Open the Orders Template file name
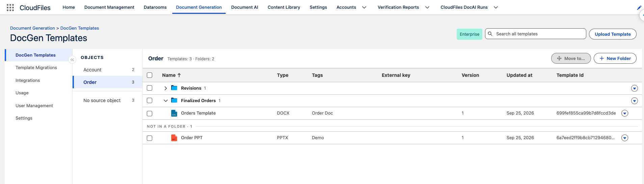Screen dimensions: 644x184 pyautogui.click(x=198, y=113)
